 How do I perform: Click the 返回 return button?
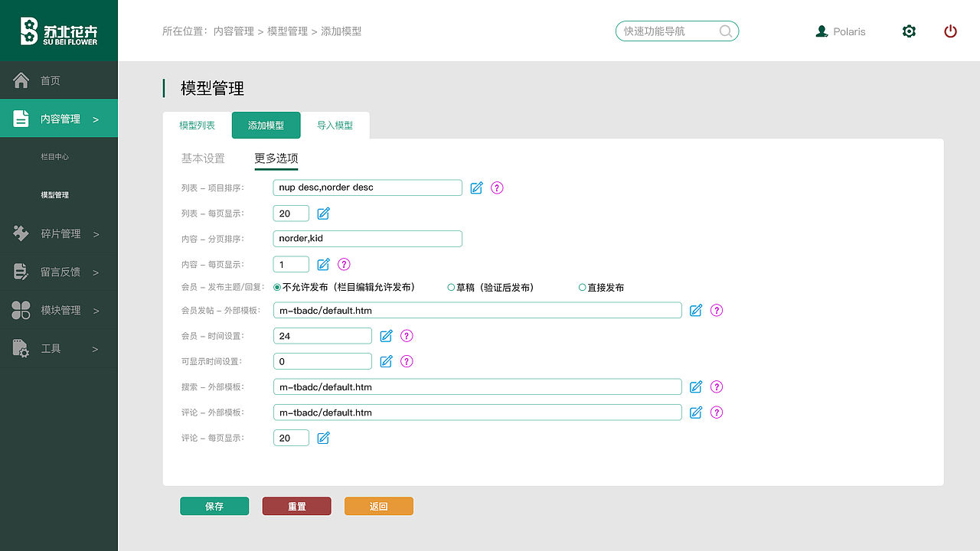coord(378,506)
